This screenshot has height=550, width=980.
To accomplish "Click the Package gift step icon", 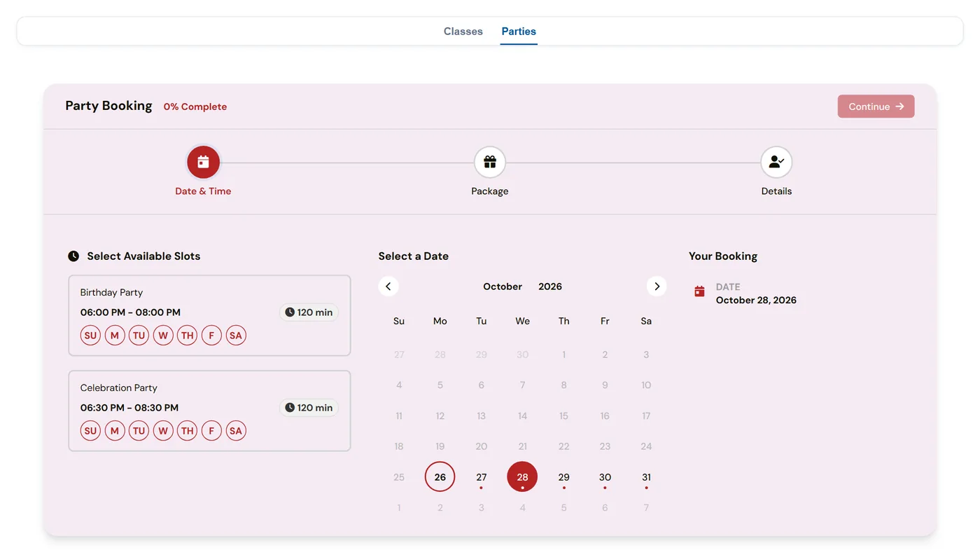I will pos(490,163).
